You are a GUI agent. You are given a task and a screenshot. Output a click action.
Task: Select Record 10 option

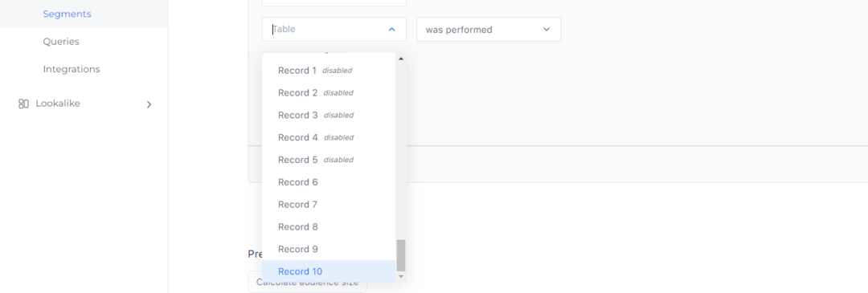tap(329, 271)
